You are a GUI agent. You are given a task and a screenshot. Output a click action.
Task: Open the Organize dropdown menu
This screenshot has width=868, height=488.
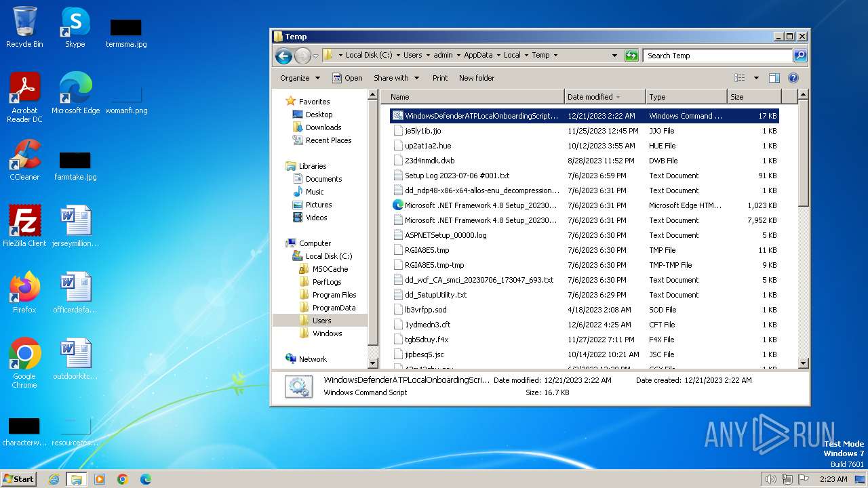(300, 78)
